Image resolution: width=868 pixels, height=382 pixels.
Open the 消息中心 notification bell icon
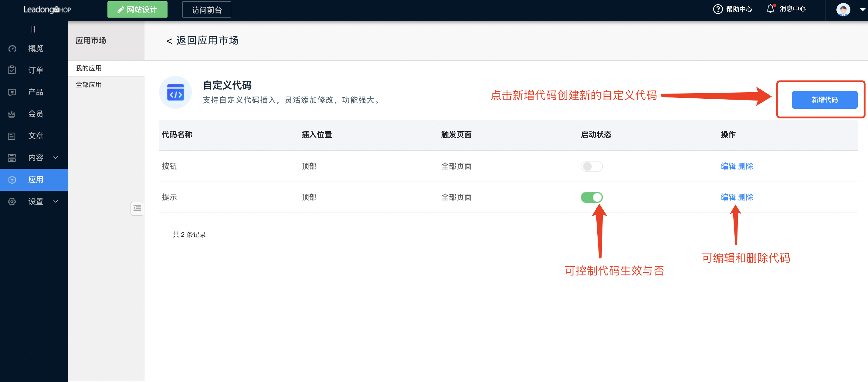771,9
